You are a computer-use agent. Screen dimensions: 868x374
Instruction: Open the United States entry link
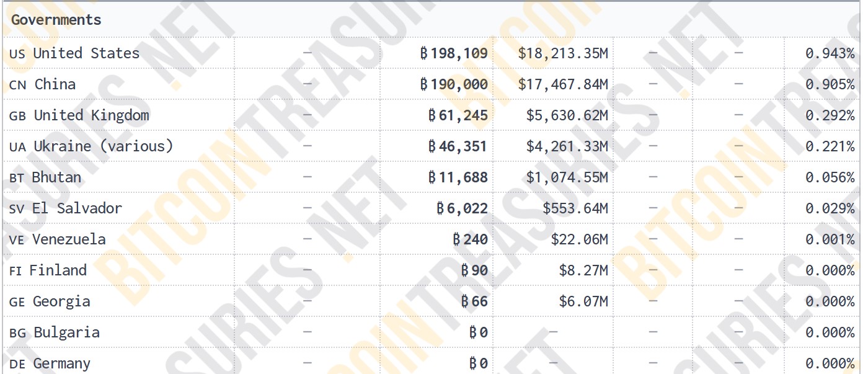click(86, 53)
